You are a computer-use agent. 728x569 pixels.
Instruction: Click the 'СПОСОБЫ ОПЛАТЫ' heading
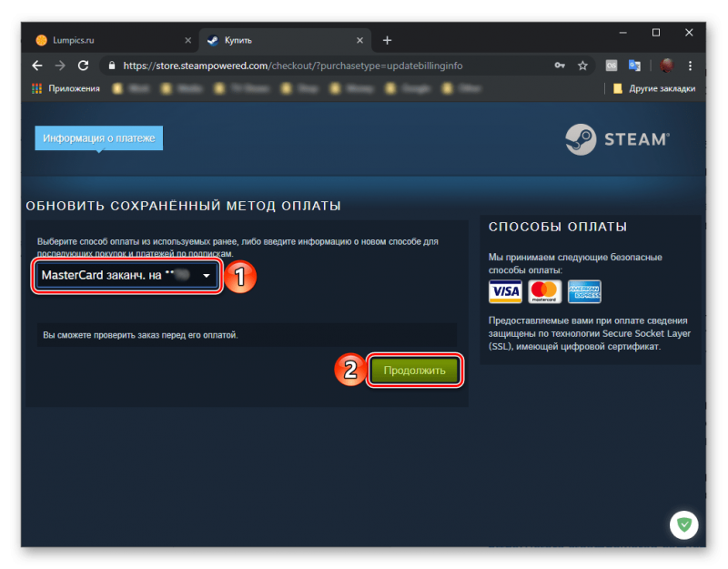tap(558, 227)
